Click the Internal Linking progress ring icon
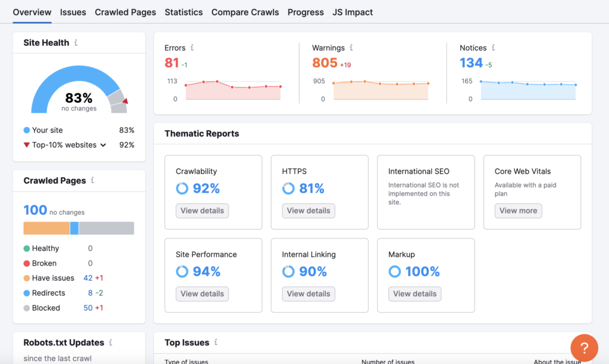609x364 pixels. click(x=288, y=271)
